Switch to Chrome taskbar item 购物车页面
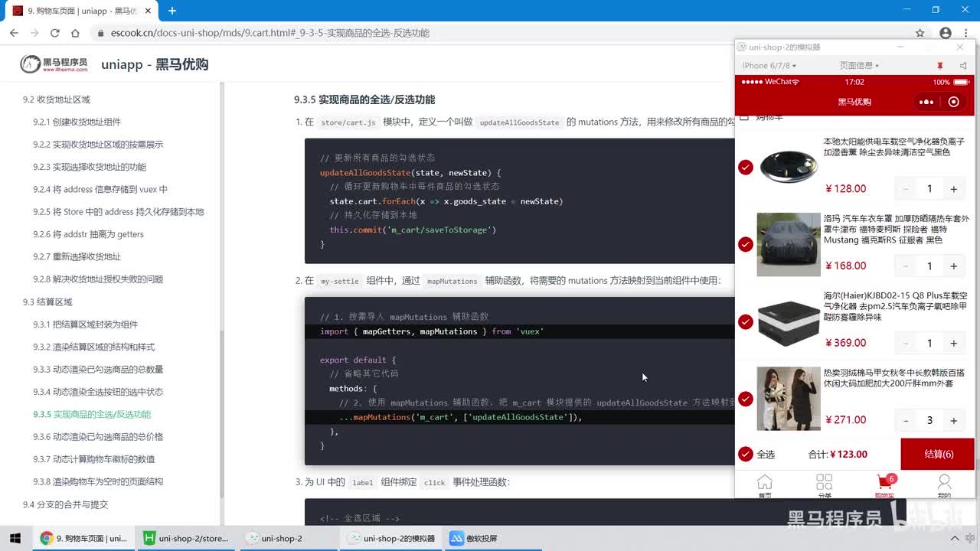Viewport: 980px width, 551px height. pyautogui.click(x=83, y=538)
